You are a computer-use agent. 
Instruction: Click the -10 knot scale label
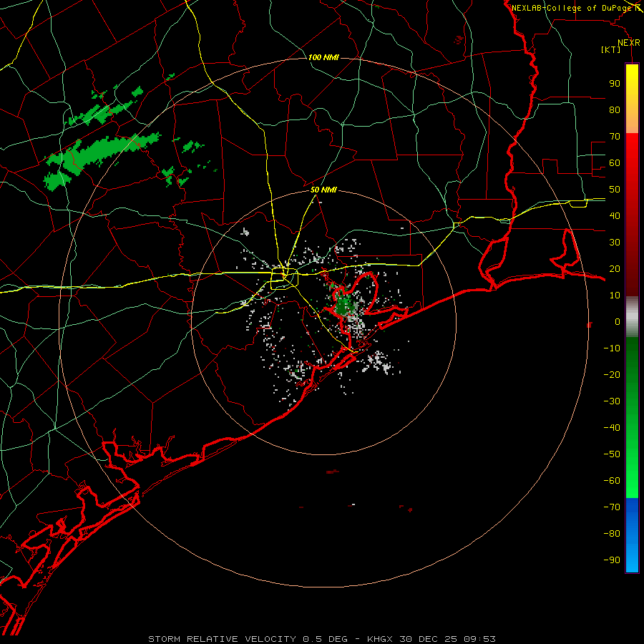612,348
